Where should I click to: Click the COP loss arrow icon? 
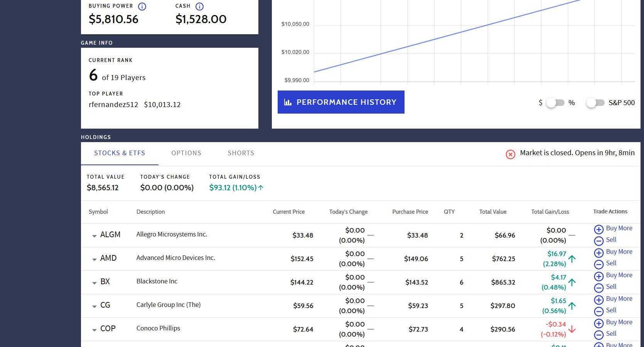(572, 329)
